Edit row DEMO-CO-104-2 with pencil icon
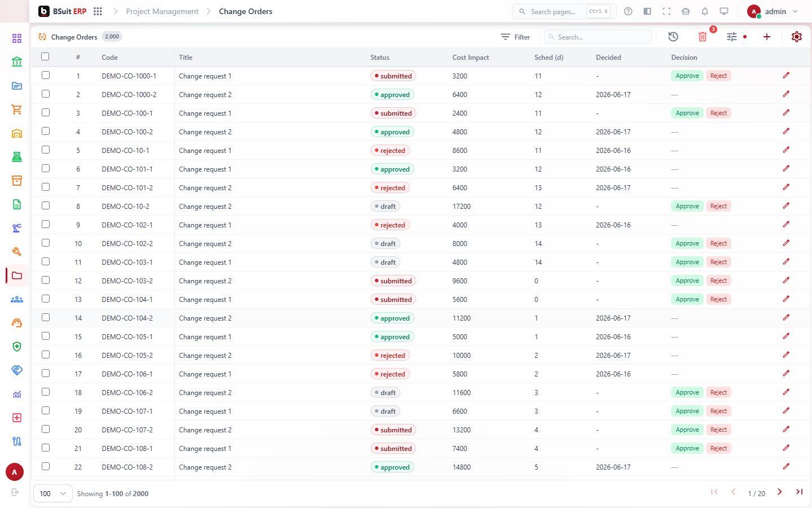The image size is (812, 508). pyautogui.click(x=786, y=317)
